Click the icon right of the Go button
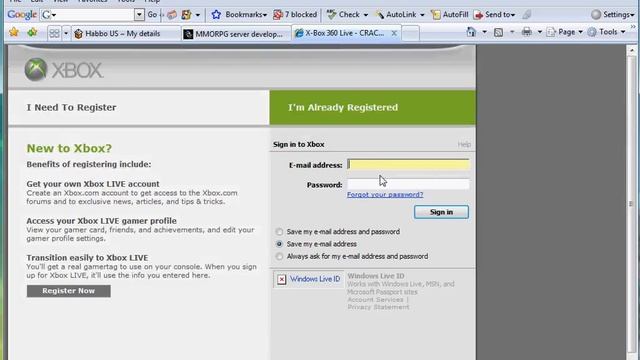The image size is (640, 360). tap(172, 15)
